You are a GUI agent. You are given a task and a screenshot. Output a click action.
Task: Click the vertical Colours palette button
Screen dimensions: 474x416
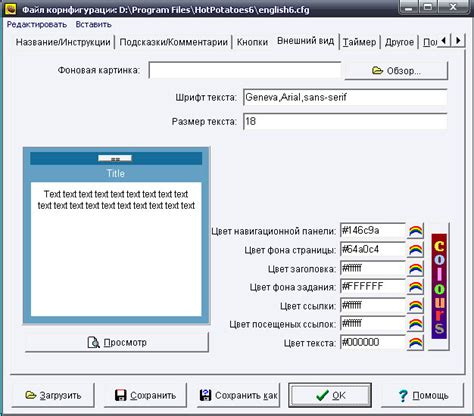point(439,287)
